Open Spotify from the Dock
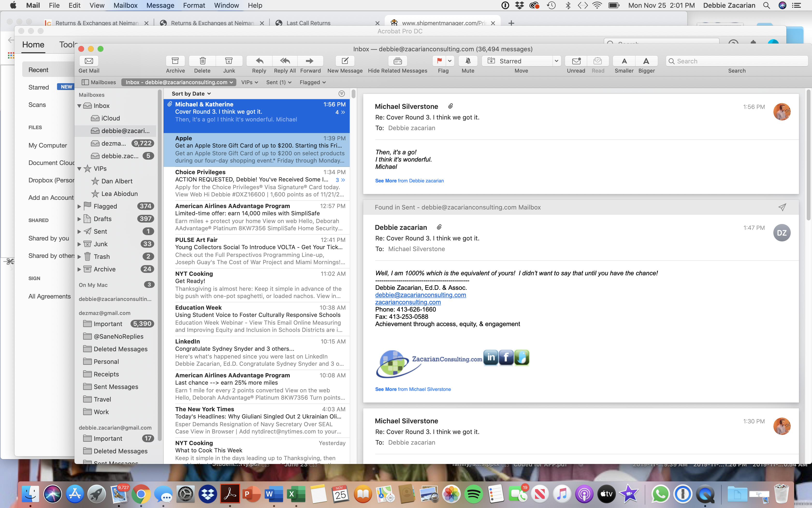The image size is (812, 508). tap(473, 494)
